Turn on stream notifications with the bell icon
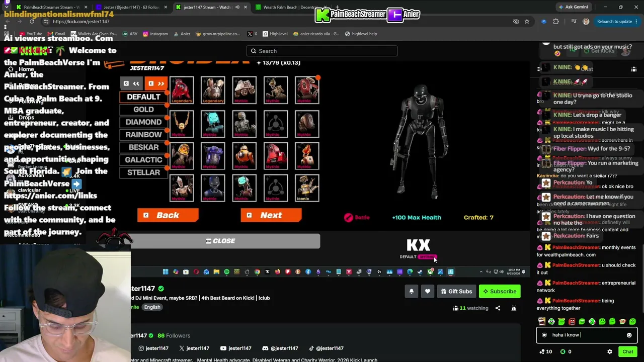 411,291
